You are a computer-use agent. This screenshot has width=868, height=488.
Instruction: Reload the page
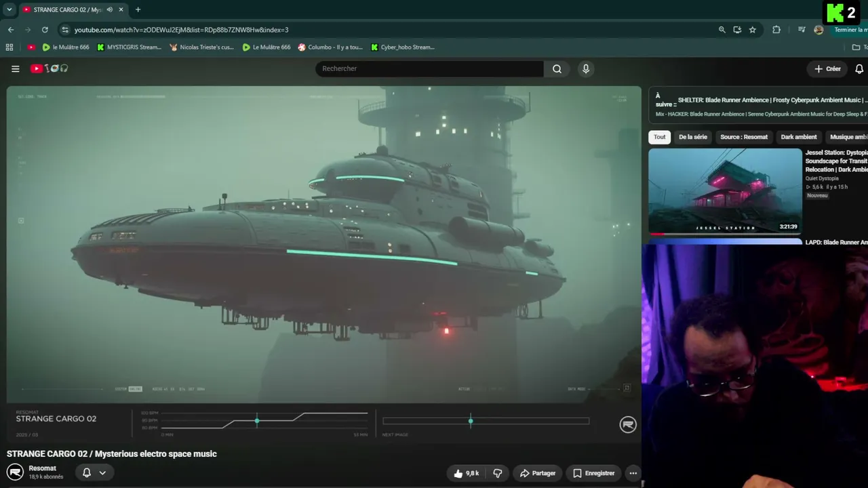[x=45, y=30]
